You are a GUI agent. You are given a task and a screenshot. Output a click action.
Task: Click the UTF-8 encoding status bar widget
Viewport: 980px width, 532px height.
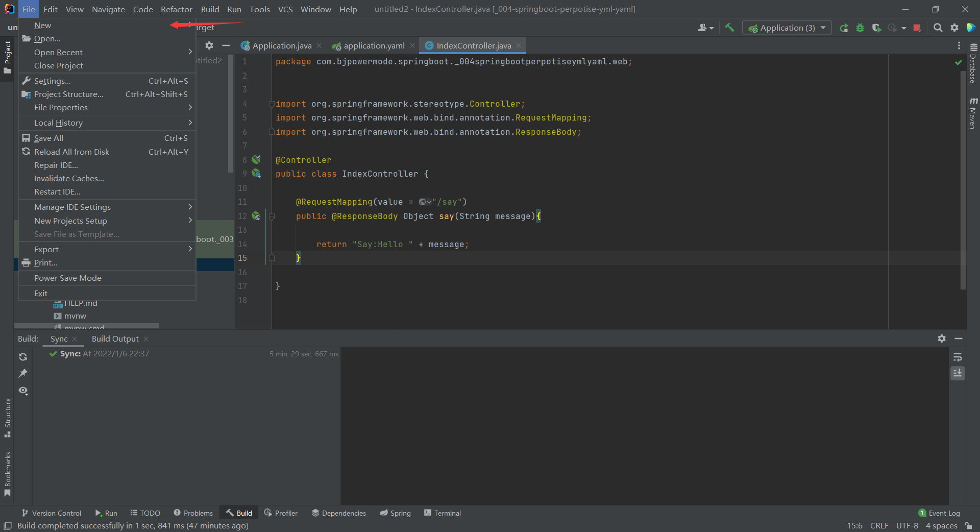(906, 526)
